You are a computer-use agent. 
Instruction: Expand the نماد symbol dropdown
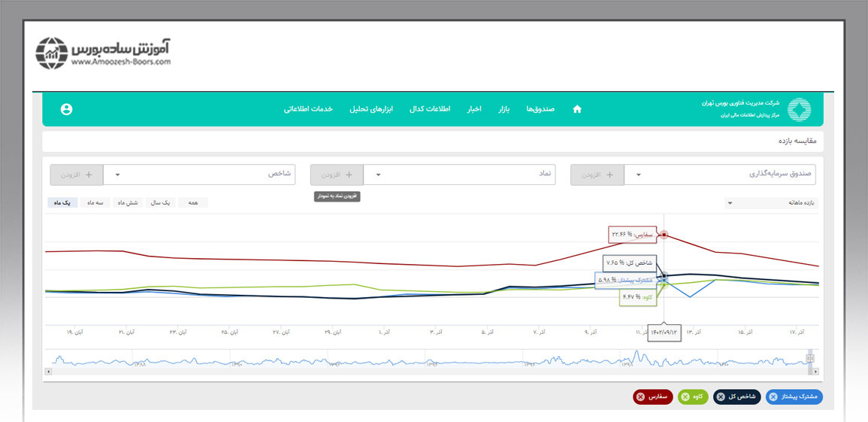point(459,175)
